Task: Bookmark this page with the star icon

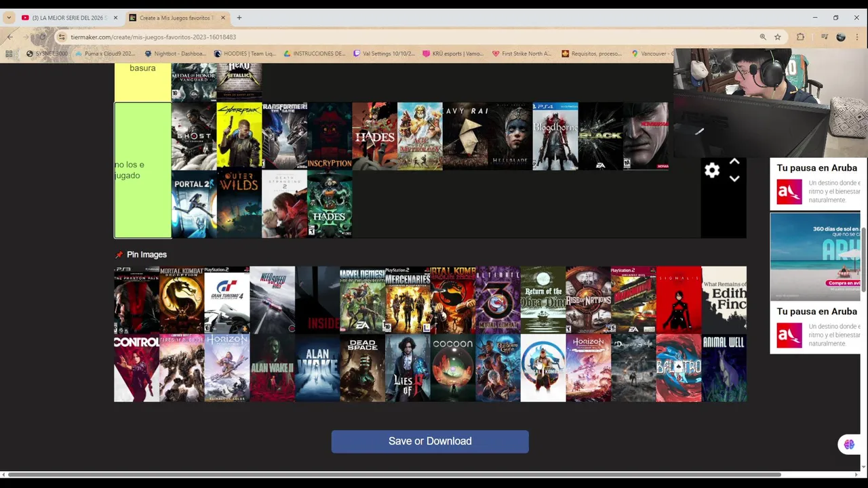Action: point(778,37)
